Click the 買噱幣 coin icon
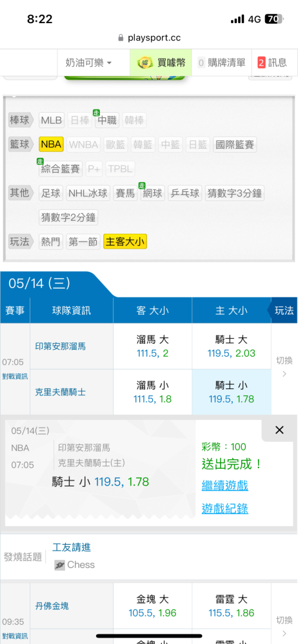 [x=143, y=62]
